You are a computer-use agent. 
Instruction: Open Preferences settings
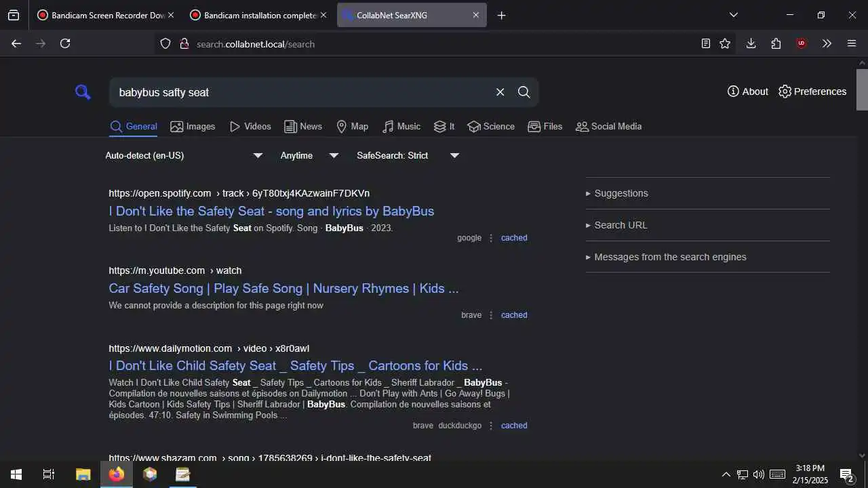[x=812, y=91]
